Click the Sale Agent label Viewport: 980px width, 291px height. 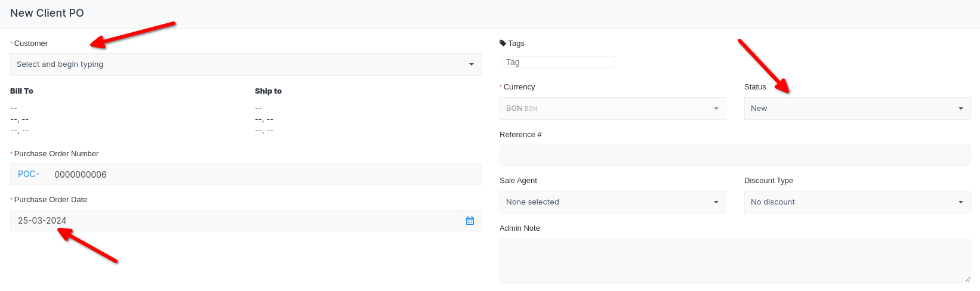pyautogui.click(x=518, y=181)
